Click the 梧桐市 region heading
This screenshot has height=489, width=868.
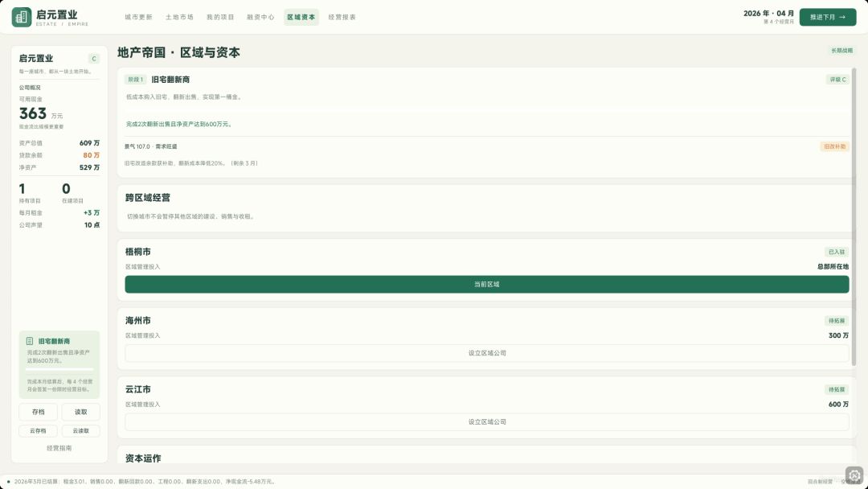coord(138,252)
